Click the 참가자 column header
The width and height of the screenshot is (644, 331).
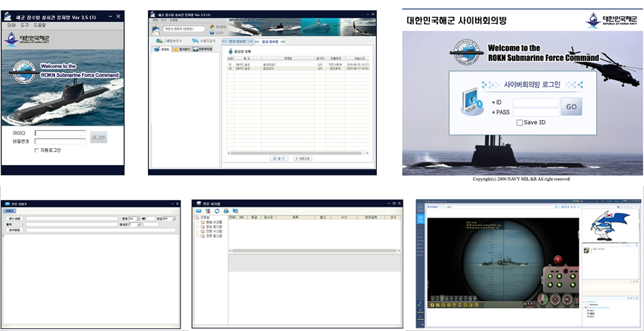(x=320, y=59)
